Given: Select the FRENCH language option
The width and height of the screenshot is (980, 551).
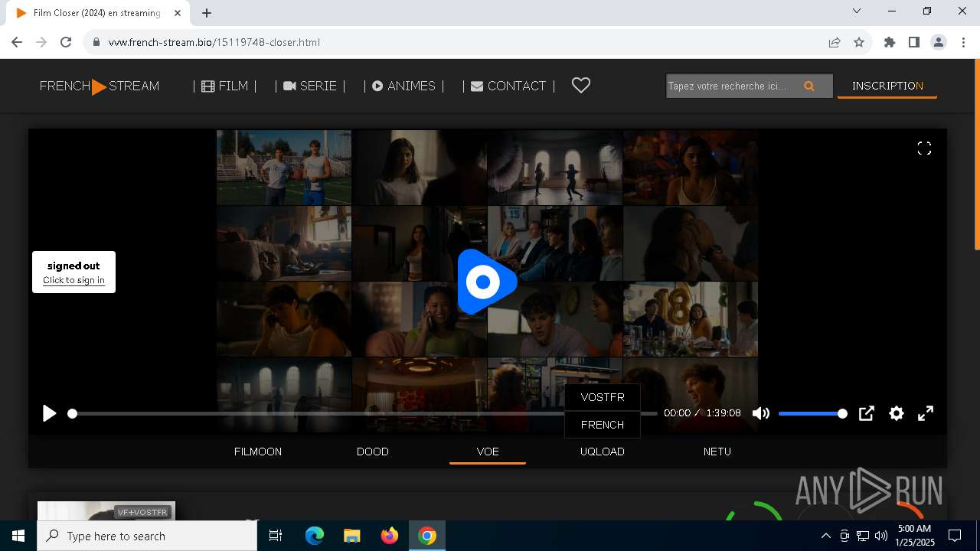Looking at the screenshot, I should [603, 425].
